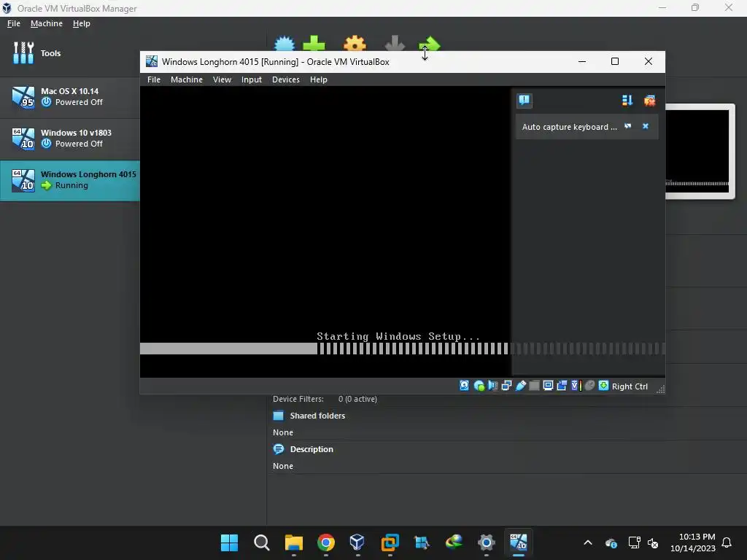Viewport: 747px width, 560px height.
Task: Open the Input menu in the VM window
Action: tap(252, 79)
